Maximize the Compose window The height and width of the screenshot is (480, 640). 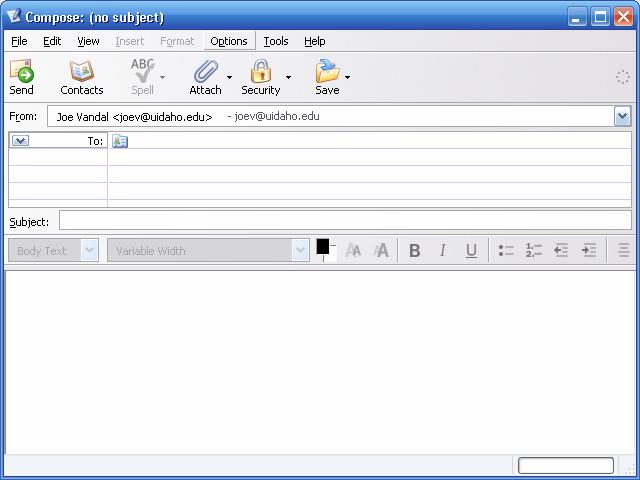click(x=600, y=17)
